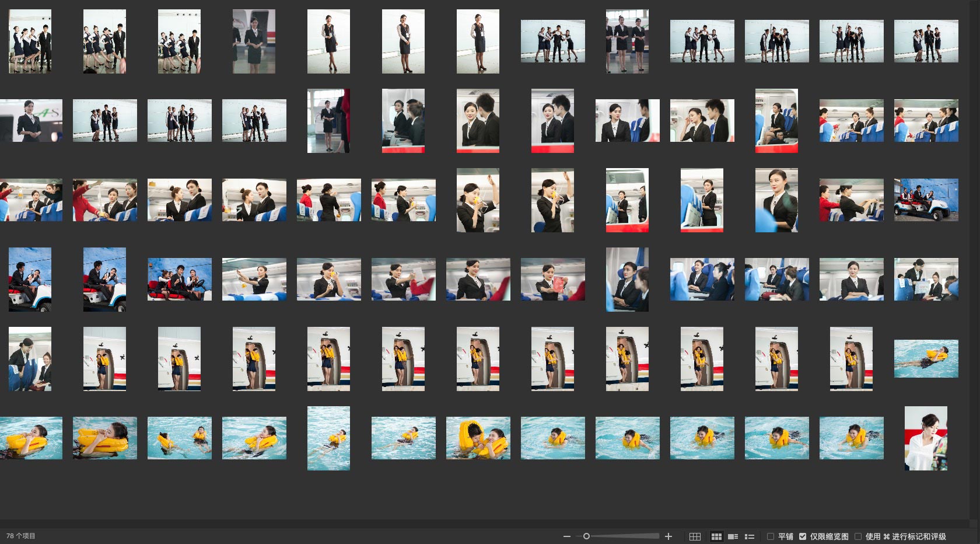This screenshot has height=544, width=980.
Task: Enable the 平铺 checkbox
Action: coord(771,536)
